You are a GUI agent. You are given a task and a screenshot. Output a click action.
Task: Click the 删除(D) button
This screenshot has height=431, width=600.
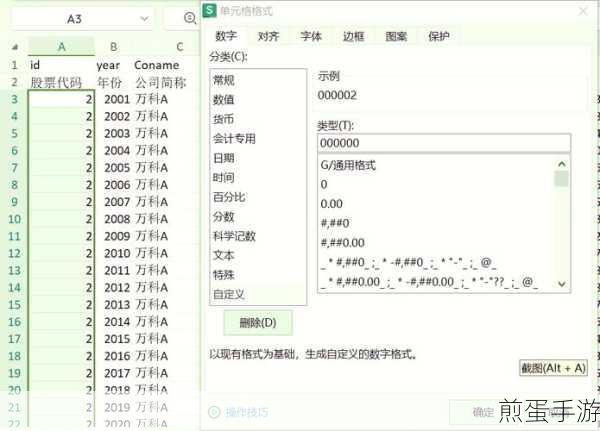tap(258, 323)
